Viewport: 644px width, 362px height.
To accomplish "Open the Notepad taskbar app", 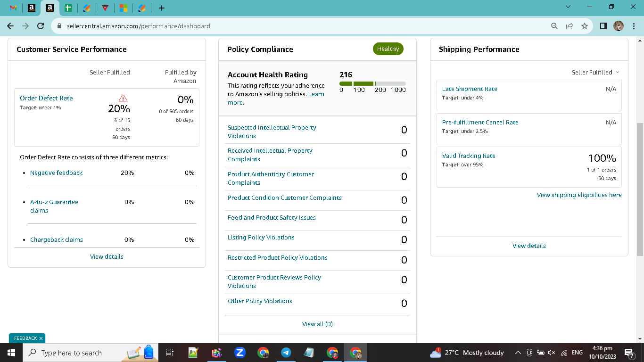I will [x=309, y=353].
